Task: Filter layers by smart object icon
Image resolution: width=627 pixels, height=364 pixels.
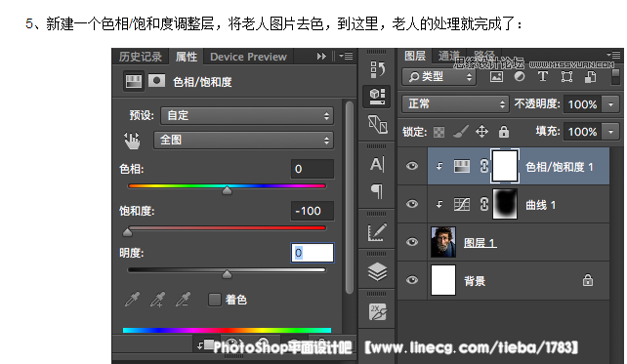Action: 590,76
